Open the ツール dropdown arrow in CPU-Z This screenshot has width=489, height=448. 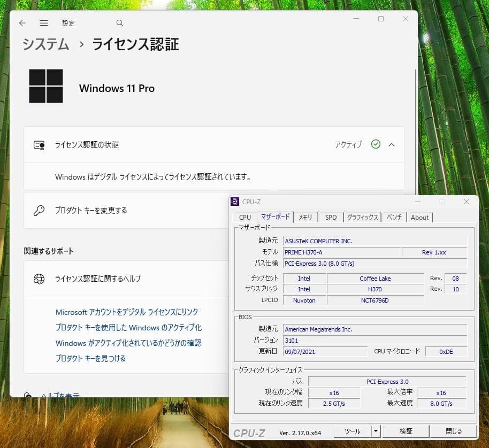point(376,431)
